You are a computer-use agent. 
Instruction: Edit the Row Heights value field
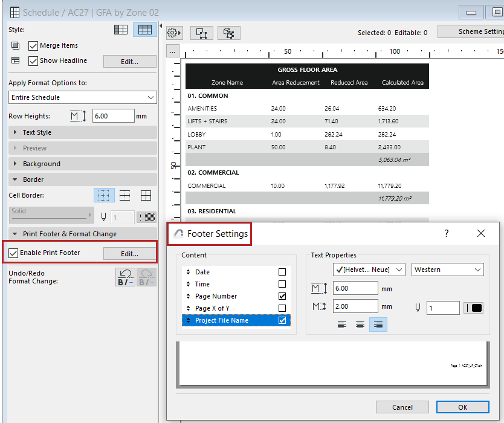click(x=115, y=115)
